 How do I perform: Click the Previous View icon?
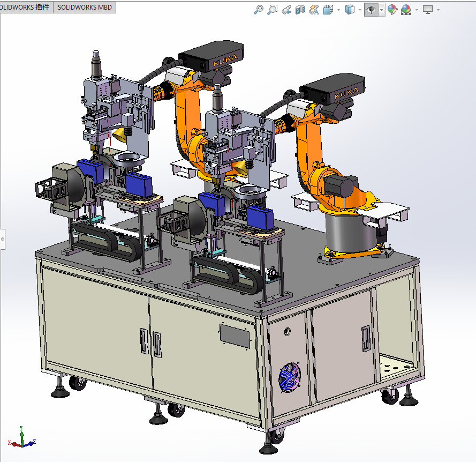[286, 10]
